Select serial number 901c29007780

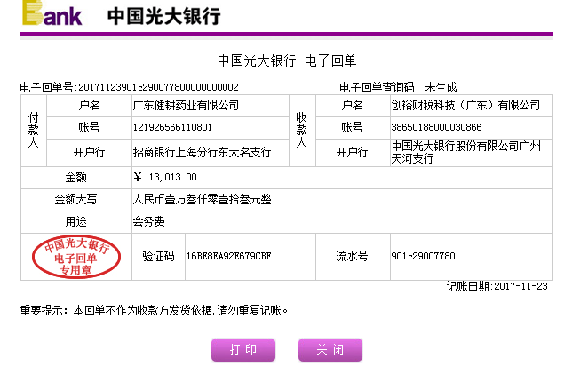(423, 257)
